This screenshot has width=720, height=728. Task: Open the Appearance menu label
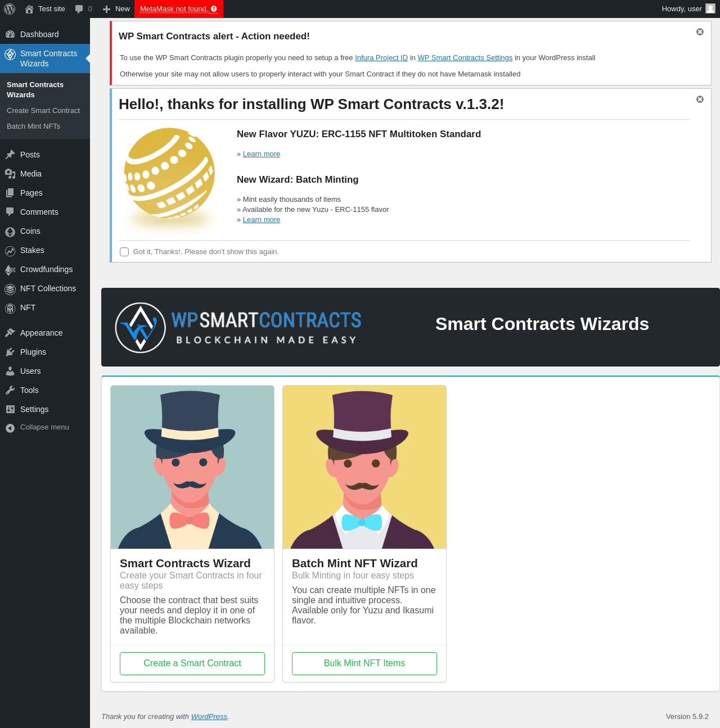pyautogui.click(x=41, y=333)
